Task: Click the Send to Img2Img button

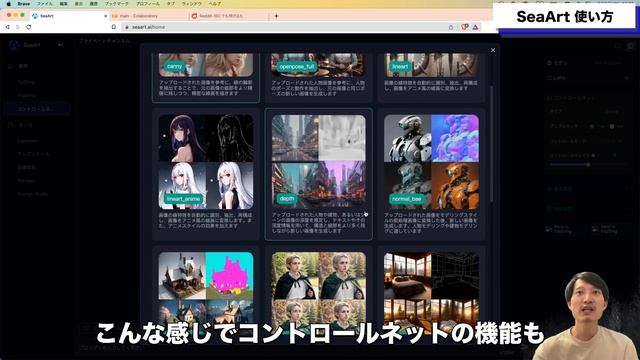Action: pyautogui.click(x=608, y=229)
